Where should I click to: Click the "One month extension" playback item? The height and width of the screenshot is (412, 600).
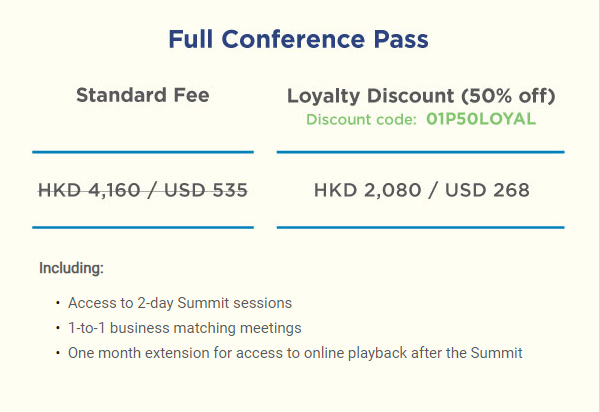(x=295, y=352)
